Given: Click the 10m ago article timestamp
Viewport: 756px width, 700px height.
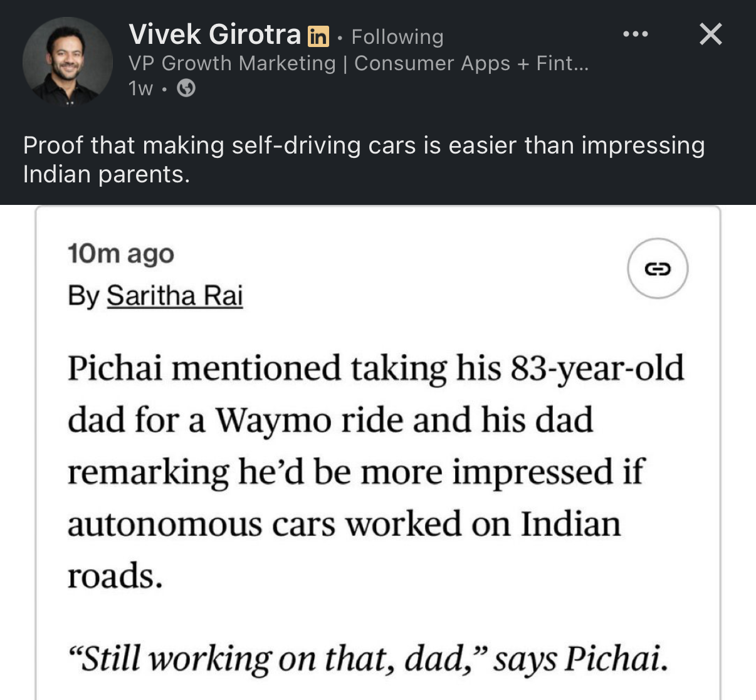Looking at the screenshot, I should point(121,254).
